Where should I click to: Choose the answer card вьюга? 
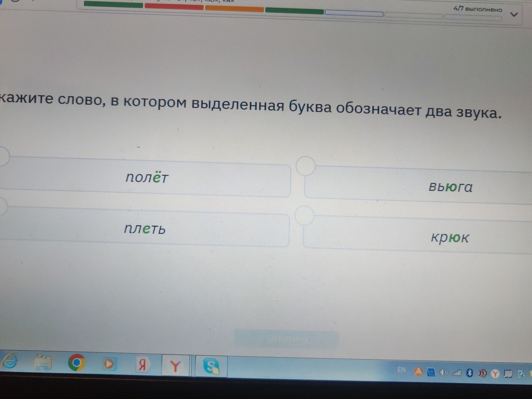(418, 185)
